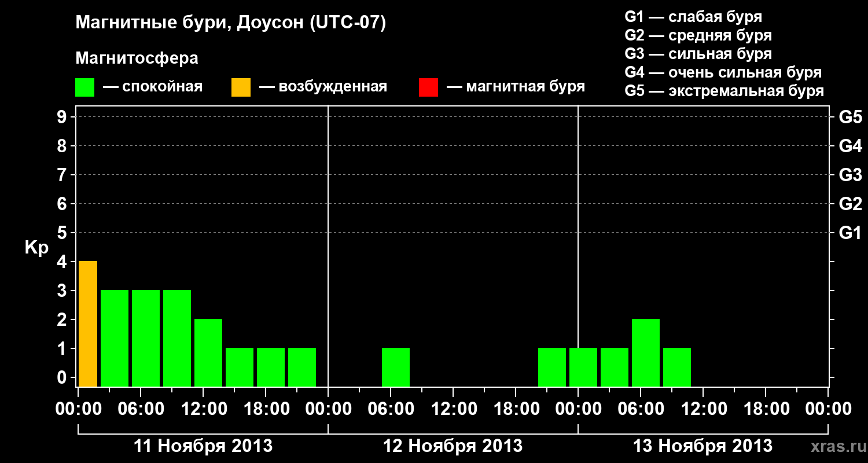Select the Kp 1 bar starting at 00:00 on 13 November
868x463 pixels.
583,367
